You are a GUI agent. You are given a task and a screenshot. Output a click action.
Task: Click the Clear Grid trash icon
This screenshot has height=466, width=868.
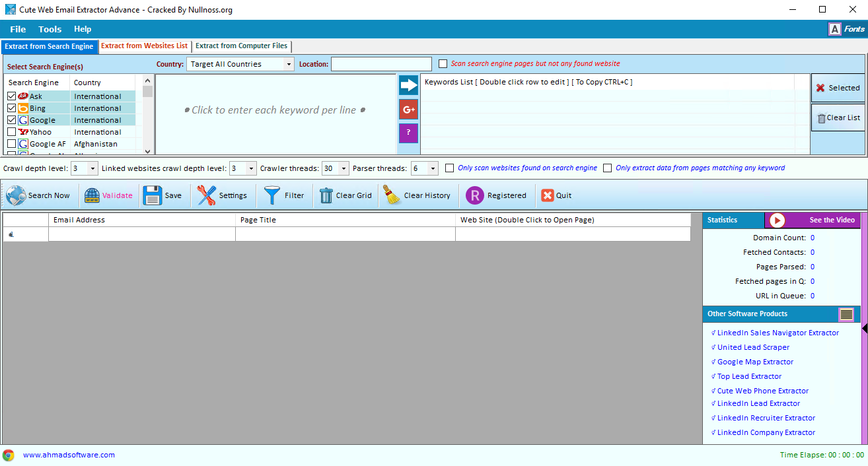click(326, 195)
